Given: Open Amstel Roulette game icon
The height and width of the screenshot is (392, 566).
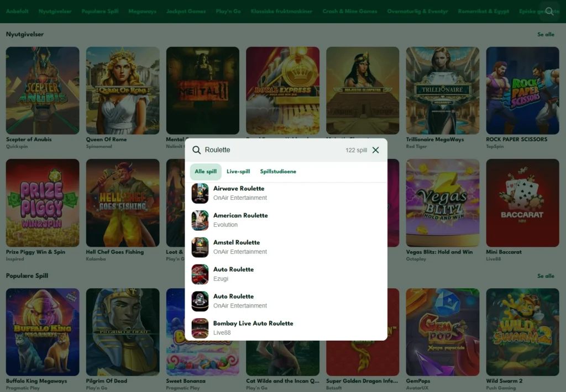Looking at the screenshot, I should [200, 247].
